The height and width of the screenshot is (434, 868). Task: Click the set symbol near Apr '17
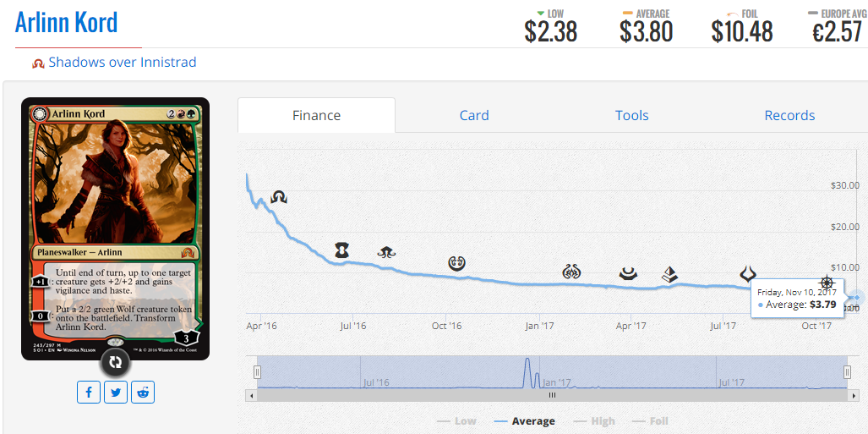click(x=628, y=274)
